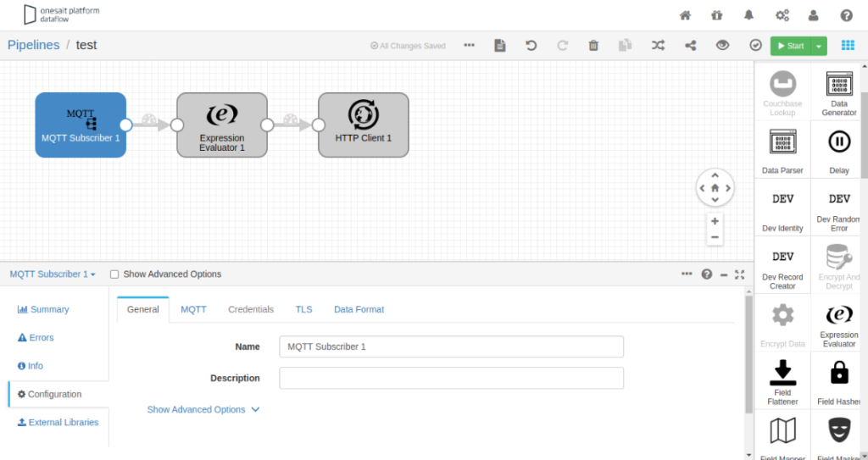Undo the last pipeline change
This screenshot has width=868, height=460.
(x=531, y=46)
